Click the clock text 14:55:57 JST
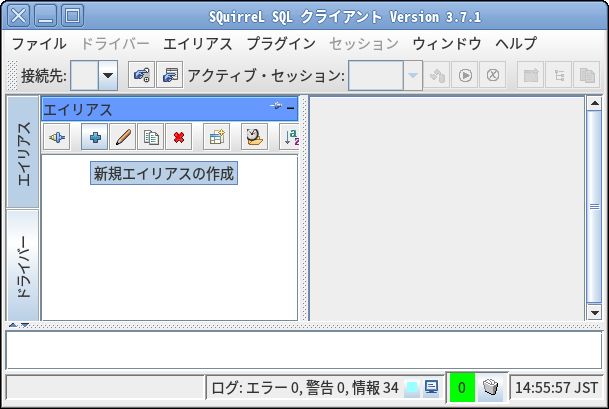 [556, 388]
